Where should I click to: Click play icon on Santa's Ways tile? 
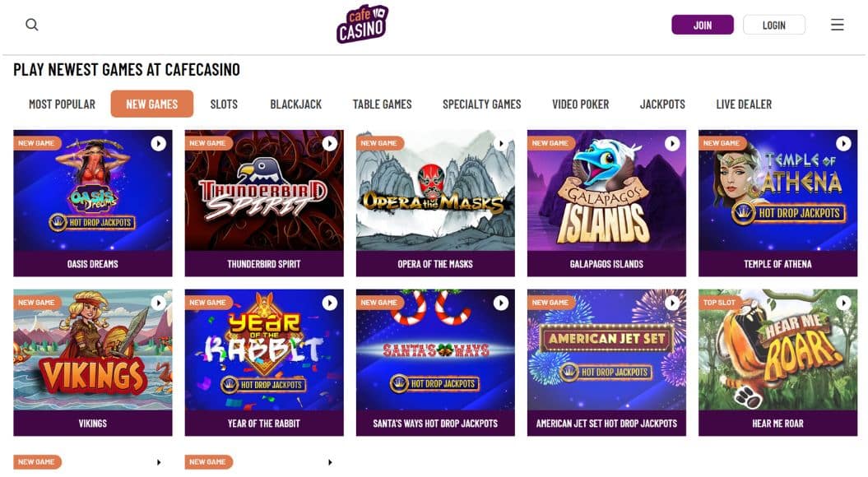pyautogui.click(x=501, y=303)
